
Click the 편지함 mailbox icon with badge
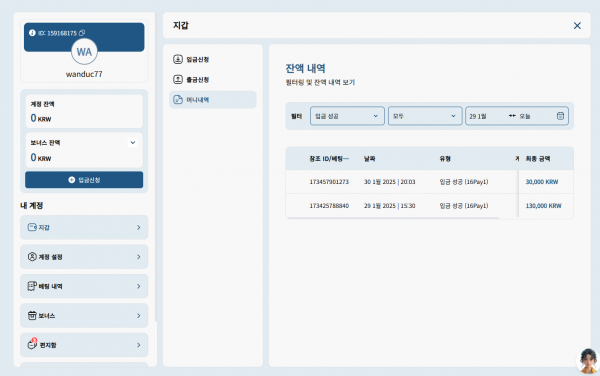click(33, 343)
